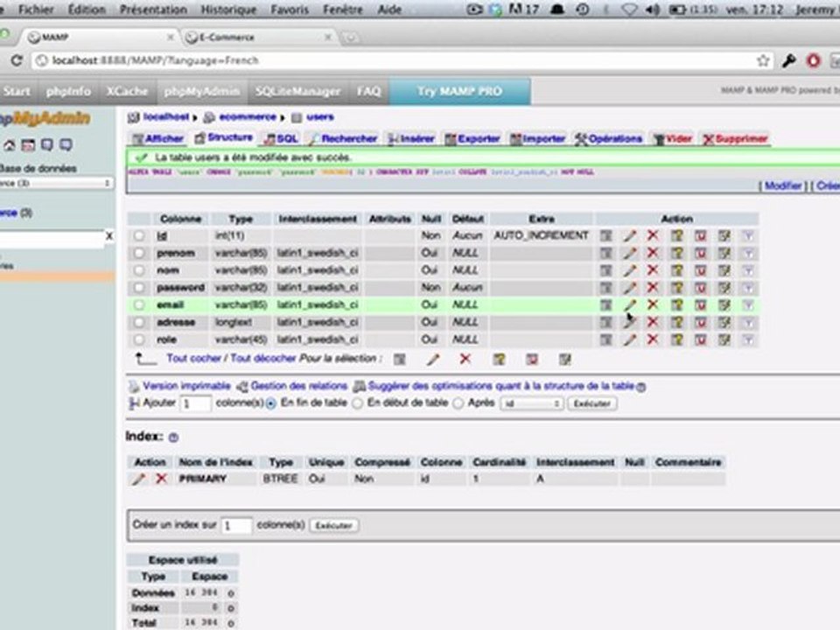This screenshot has width=840, height=630.
Task: Click the Ajouter column count field
Action: coord(195,403)
